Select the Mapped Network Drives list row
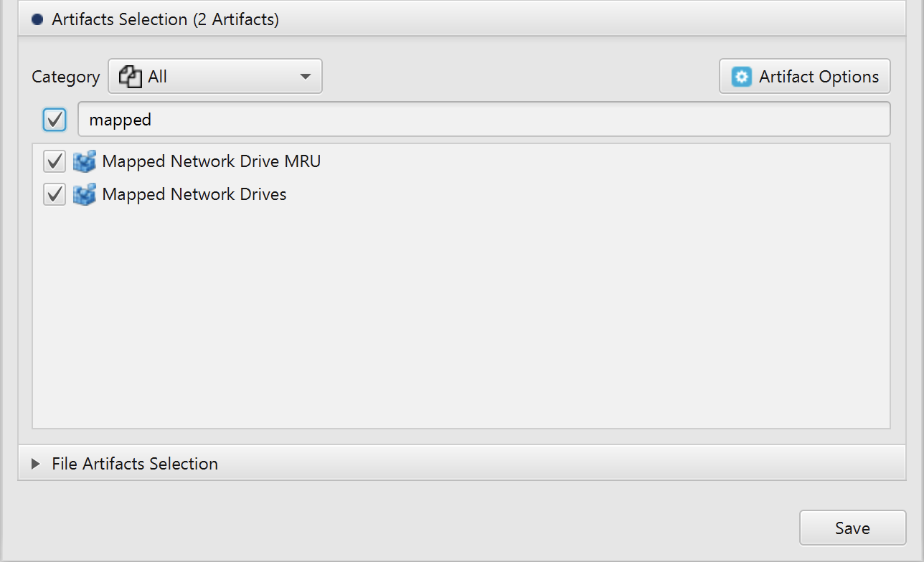The width and height of the screenshot is (924, 562). (194, 194)
